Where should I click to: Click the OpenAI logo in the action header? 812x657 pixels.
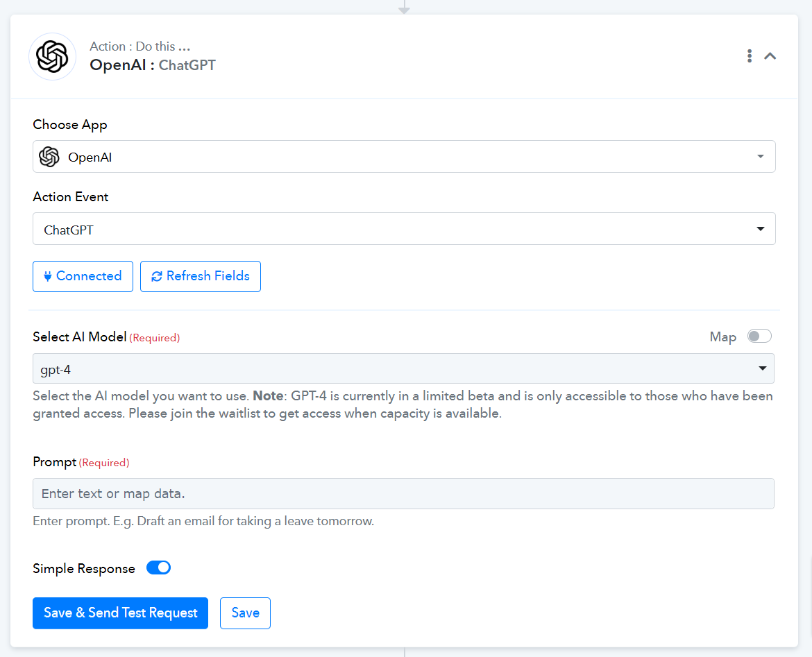(52, 56)
